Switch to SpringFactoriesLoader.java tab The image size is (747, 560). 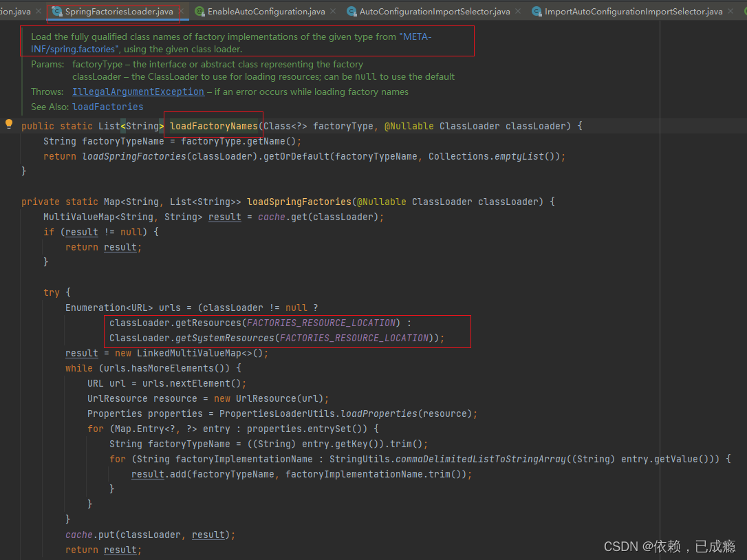[119, 12]
